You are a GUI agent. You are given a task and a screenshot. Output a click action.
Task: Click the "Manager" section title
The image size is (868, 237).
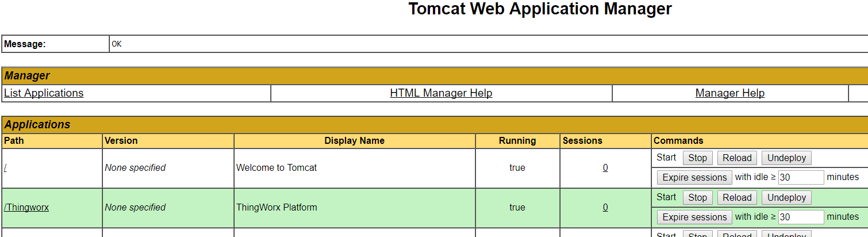point(27,75)
